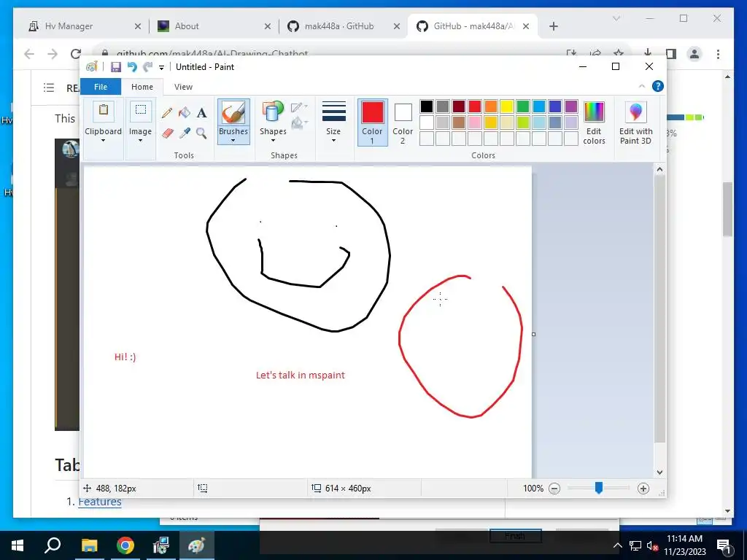Click zoom out minus button in Paint
The height and width of the screenshot is (560, 747).
point(554,488)
